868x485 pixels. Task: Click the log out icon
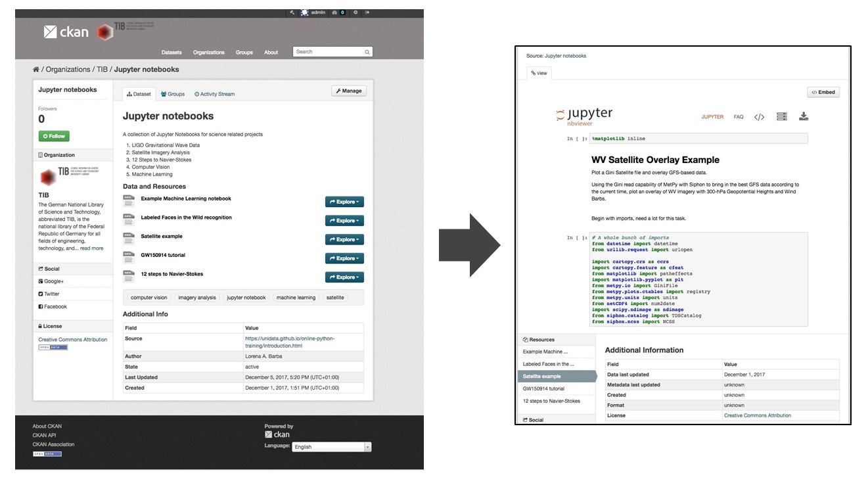[367, 12]
